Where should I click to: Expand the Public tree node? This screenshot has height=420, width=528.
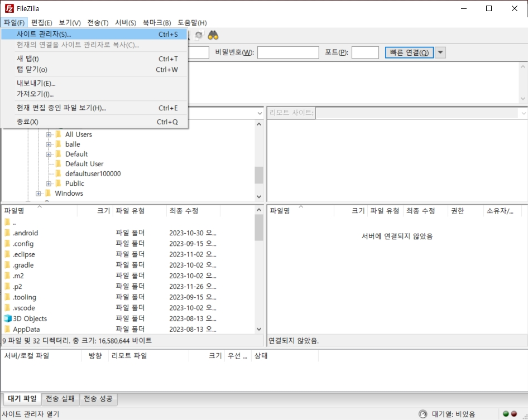tap(49, 184)
